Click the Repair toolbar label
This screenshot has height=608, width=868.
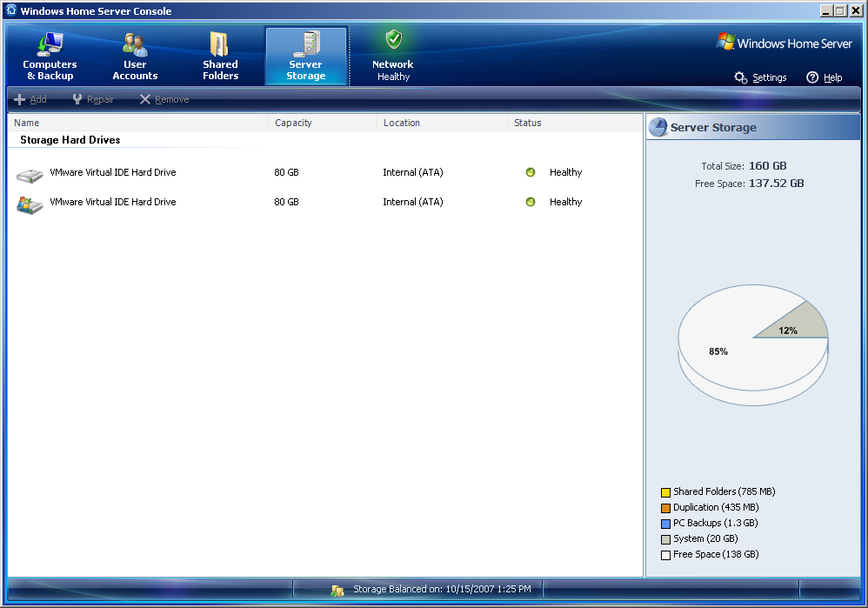coord(100,100)
